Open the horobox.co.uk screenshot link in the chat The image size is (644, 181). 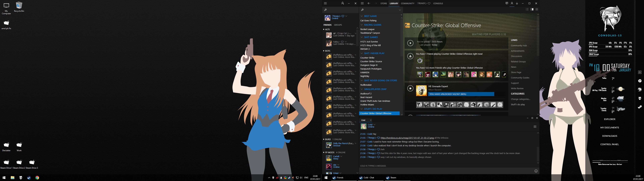click(x=407, y=138)
